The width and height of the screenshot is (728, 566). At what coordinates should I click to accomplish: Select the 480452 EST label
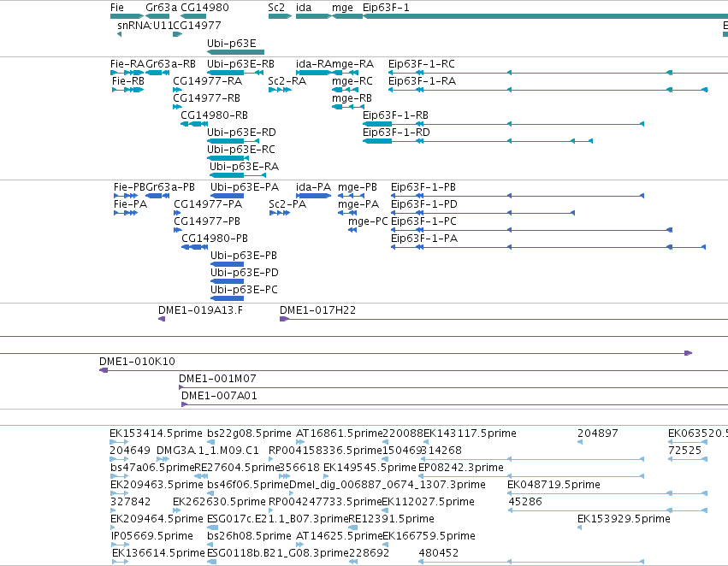(439, 553)
